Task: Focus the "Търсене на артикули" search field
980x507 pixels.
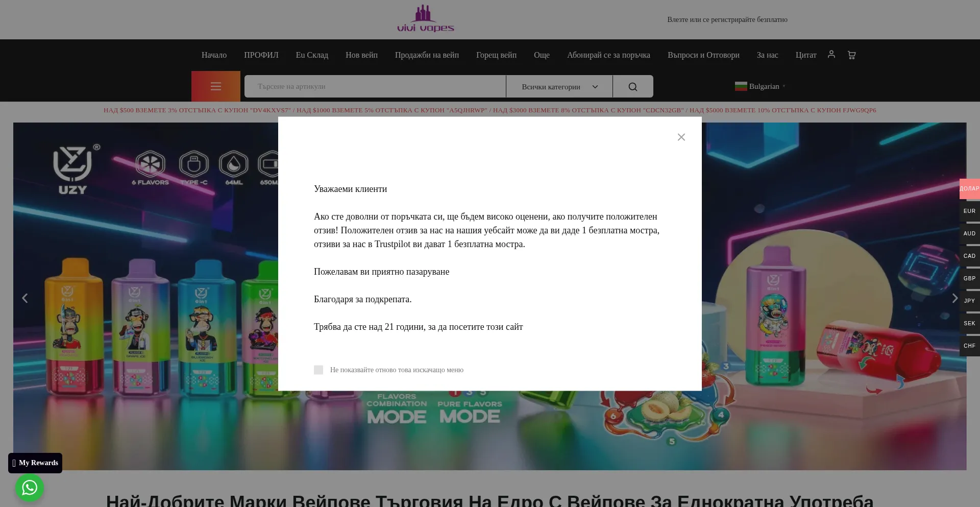Action: (x=375, y=86)
